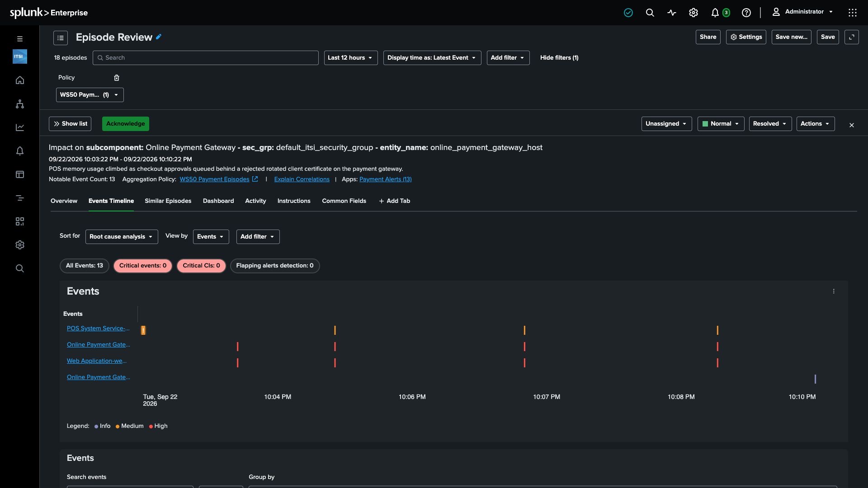Open the Last 12 hours time range
This screenshot has height=488, width=868.
pos(351,58)
